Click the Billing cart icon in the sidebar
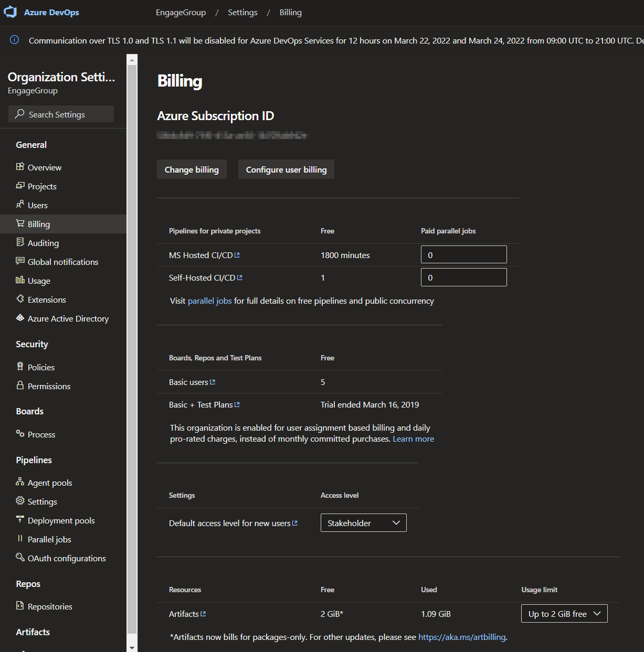Viewport: 644px width, 652px height. click(20, 223)
